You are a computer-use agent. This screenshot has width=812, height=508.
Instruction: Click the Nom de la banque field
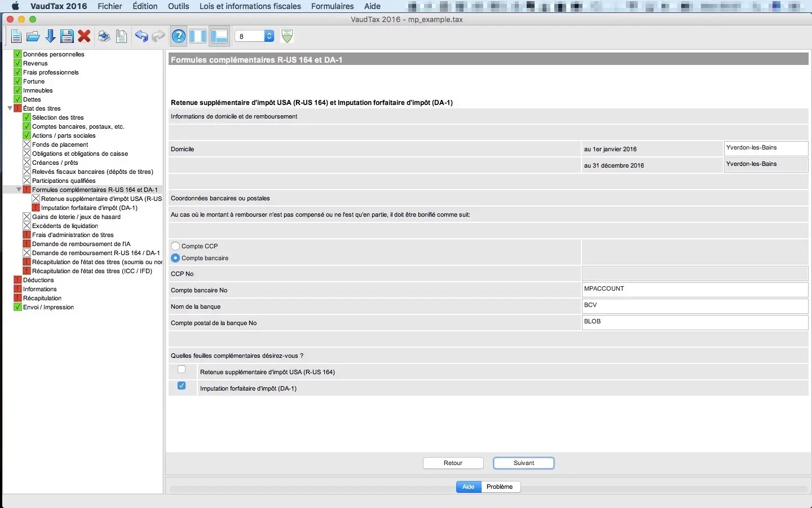coord(695,306)
